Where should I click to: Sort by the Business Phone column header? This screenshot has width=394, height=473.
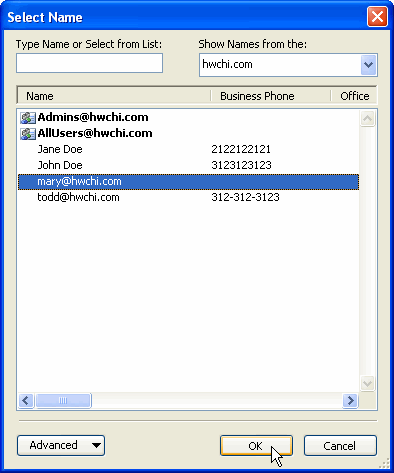(270, 96)
